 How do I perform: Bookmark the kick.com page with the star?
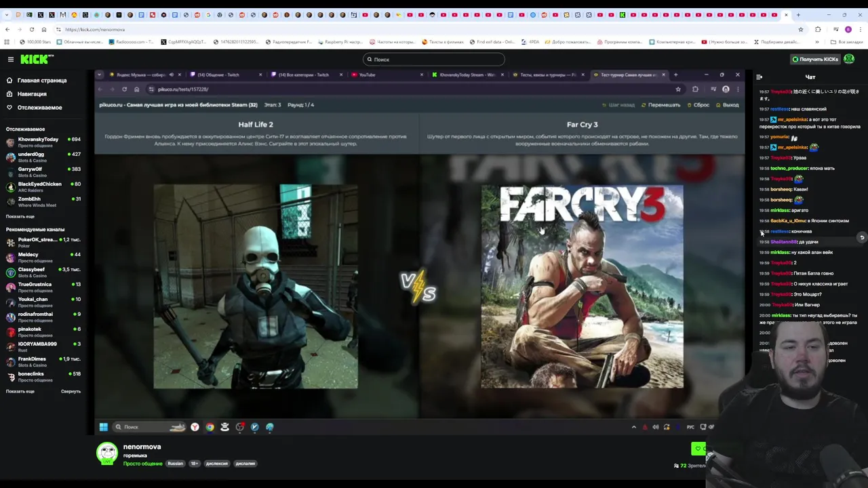[800, 30]
